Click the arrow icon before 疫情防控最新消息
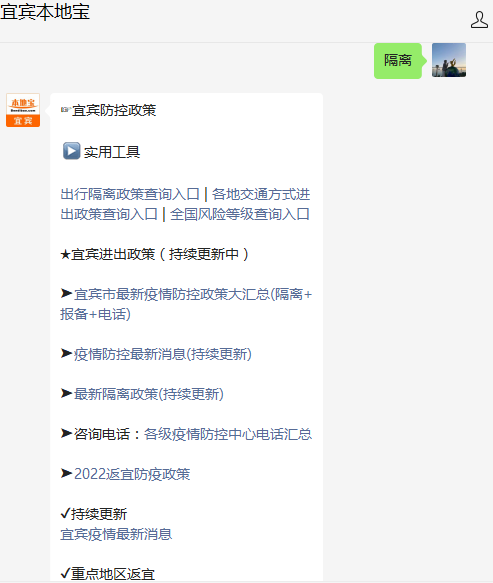Screen dimensions: 493x583 (67, 353)
